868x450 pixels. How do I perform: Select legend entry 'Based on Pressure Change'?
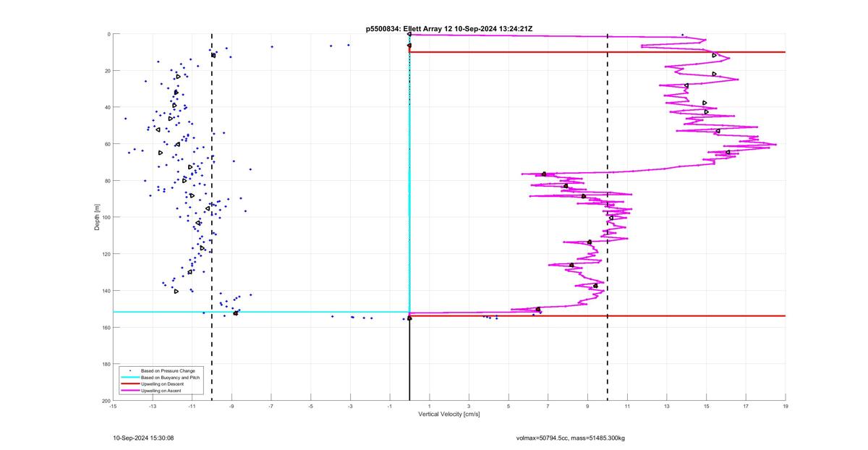coord(167,370)
